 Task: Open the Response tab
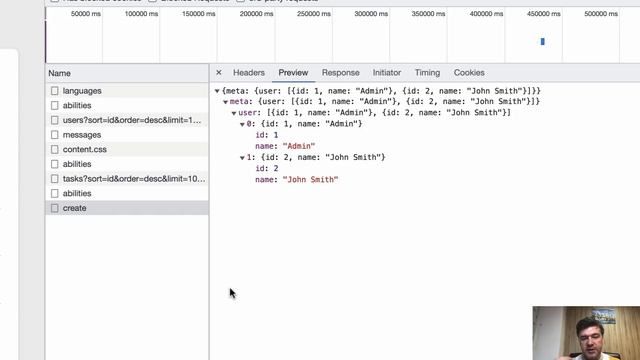[x=340, y=73]
